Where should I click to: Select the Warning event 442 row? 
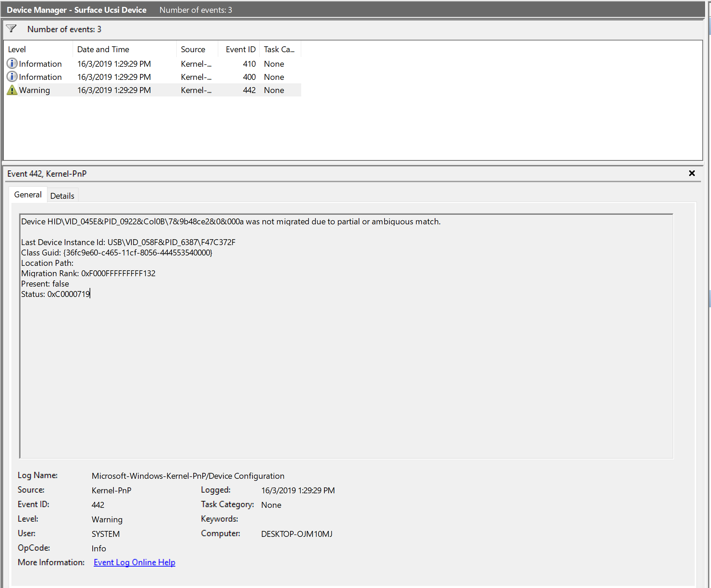click(114, 90)
